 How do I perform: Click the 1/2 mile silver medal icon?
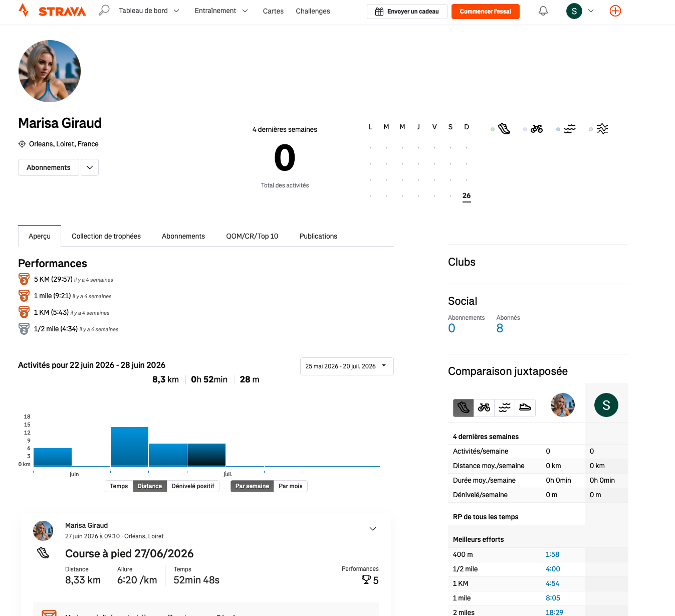(24, 329)
